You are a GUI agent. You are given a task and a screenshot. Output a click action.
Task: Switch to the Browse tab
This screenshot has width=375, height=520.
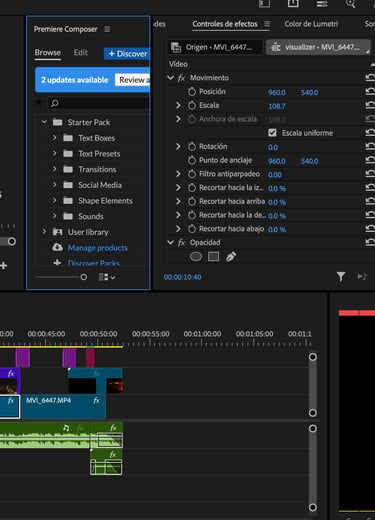[48, 53]
